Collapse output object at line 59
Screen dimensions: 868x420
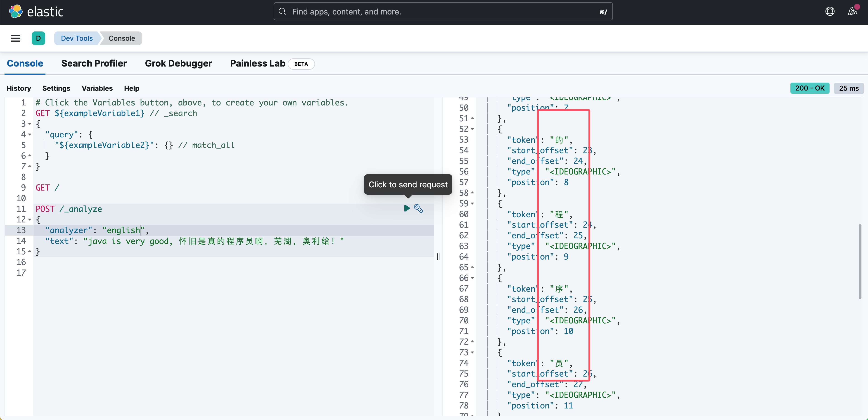point(472,204)
